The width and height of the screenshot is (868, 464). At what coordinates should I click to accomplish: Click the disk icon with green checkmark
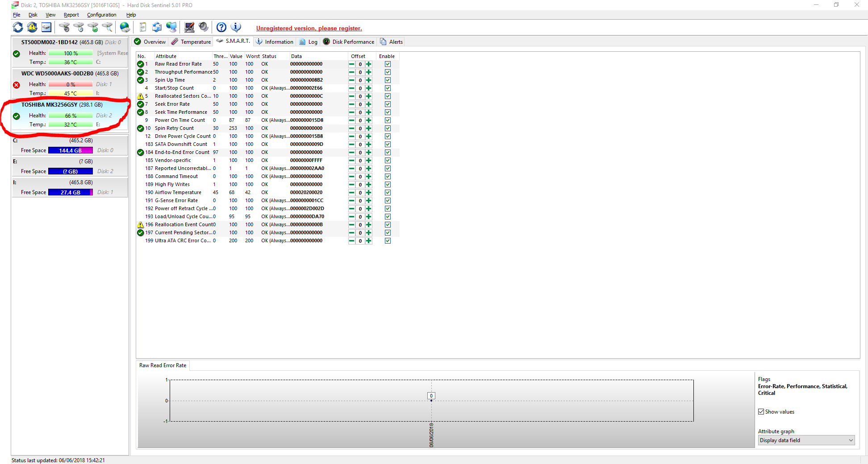pos(93,28)
